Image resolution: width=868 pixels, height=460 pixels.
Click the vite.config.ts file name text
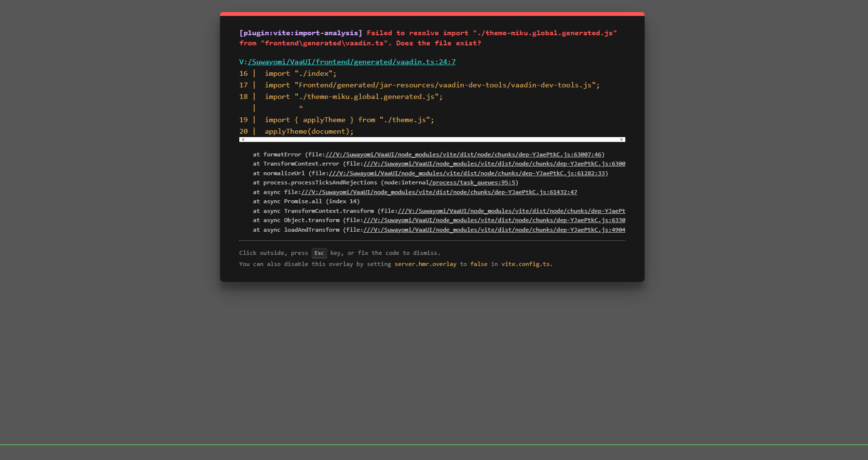525,264
